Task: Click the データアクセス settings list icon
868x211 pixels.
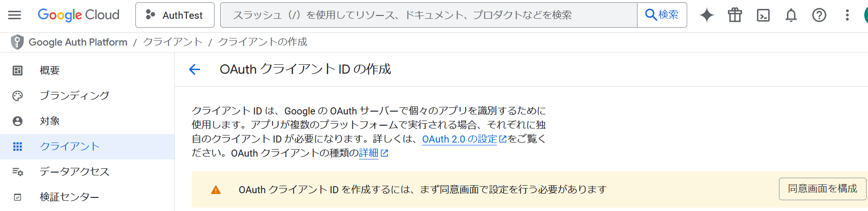Action: pyautogui.click(x=17, y=172)
